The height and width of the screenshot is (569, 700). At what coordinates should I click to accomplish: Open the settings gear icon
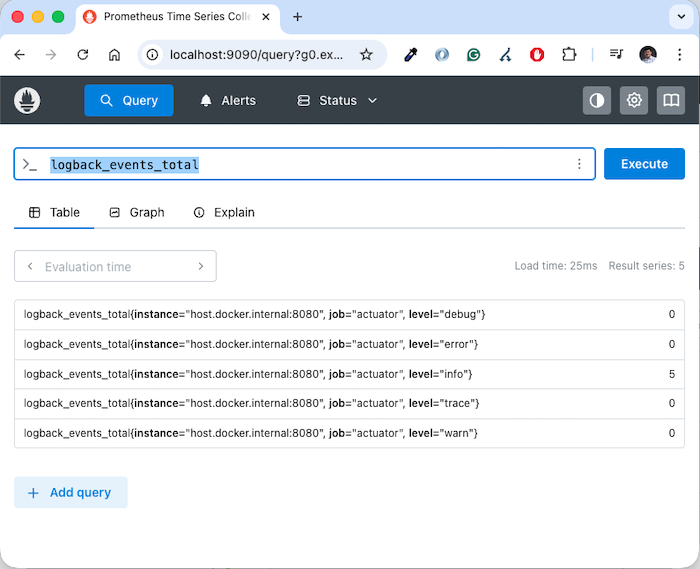coord(634,100)
